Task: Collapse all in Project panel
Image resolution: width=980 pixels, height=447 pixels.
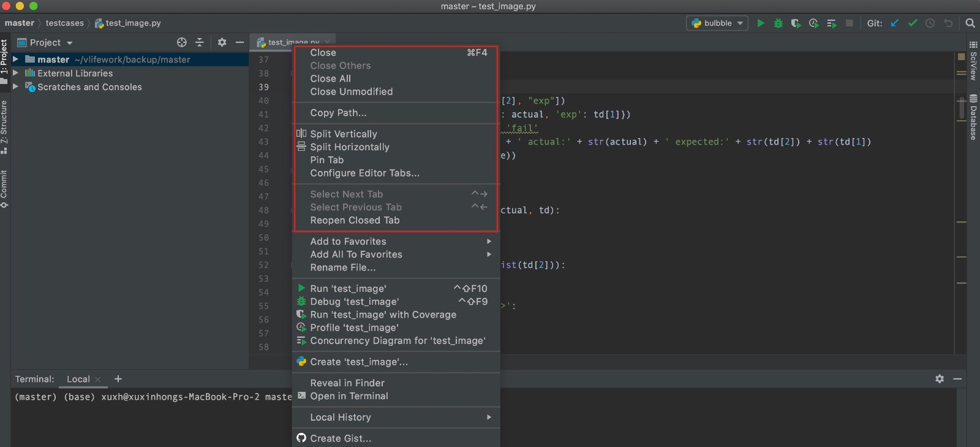Action: 199,42
